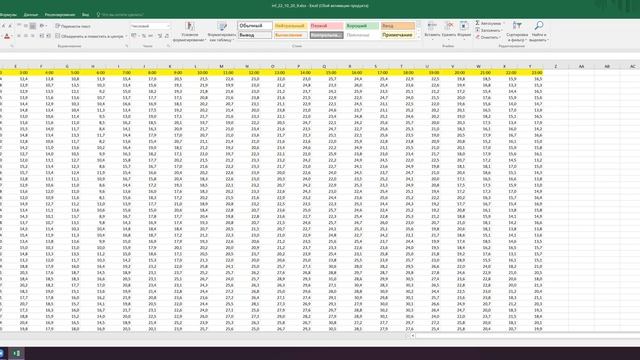Apply the Обычный cell style
640x360 pixels.
pos(255,26)
